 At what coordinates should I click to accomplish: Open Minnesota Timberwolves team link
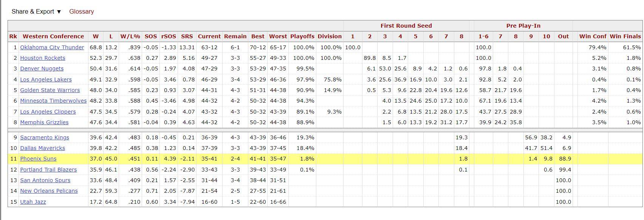click(x=53, y=101)
